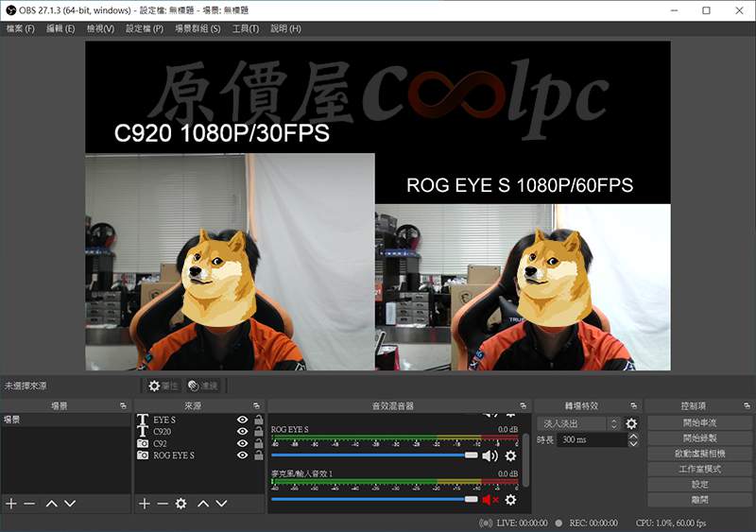
Task: Lock the EYE S text source
Action: coord(259,420)
